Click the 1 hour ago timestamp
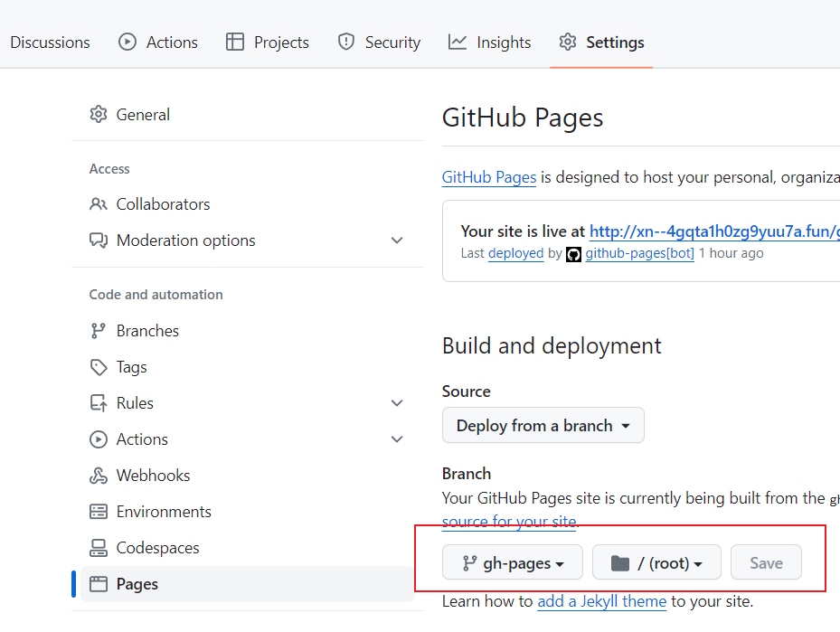The image size is (840, 632). pos(731,253)
